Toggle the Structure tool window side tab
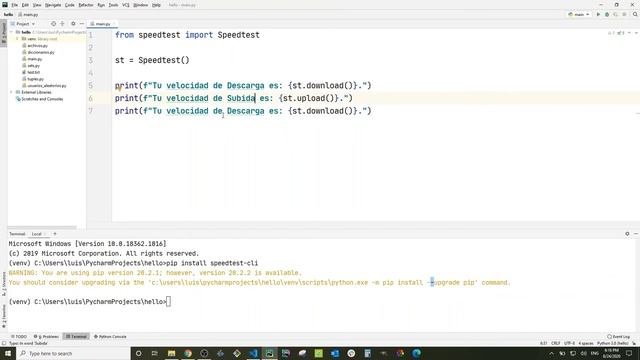 [4, 285]
